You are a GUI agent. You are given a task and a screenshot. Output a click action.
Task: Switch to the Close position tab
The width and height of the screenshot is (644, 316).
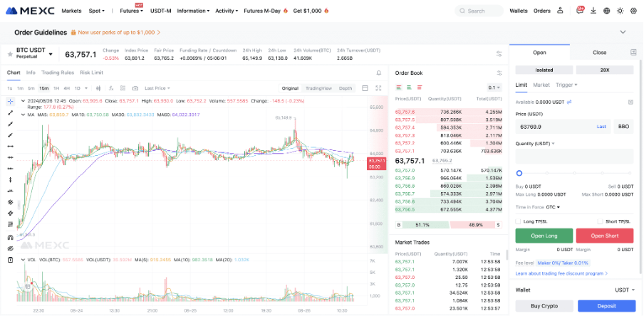[599, 53]
